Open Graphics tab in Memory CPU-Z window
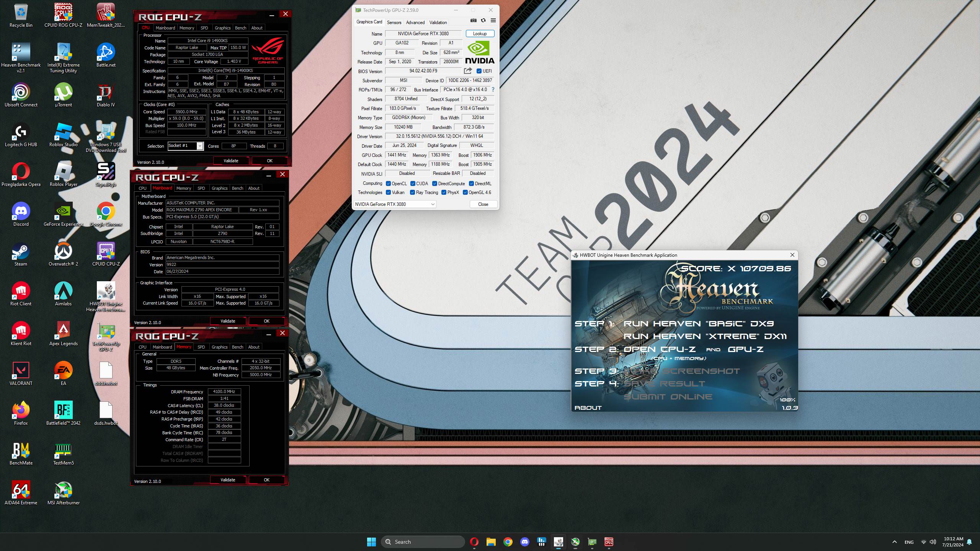The image size is (980, 551). pyautogui.click(x=219, y=347)
